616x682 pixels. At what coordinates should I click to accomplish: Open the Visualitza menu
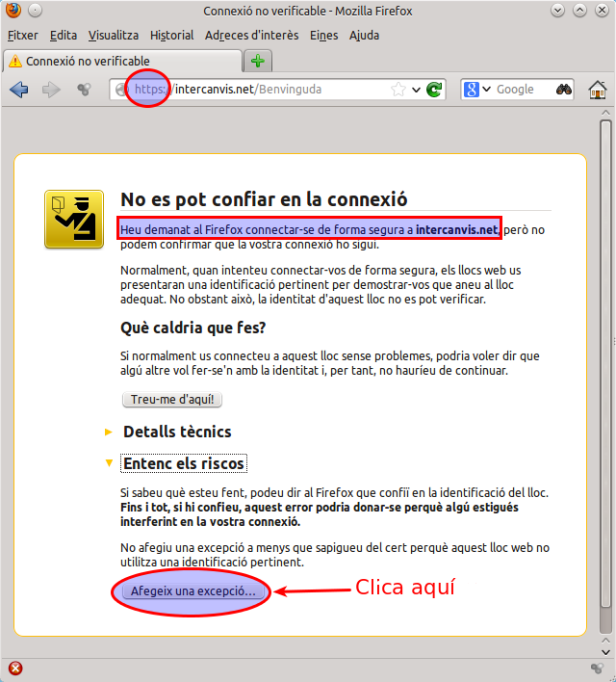114,36
